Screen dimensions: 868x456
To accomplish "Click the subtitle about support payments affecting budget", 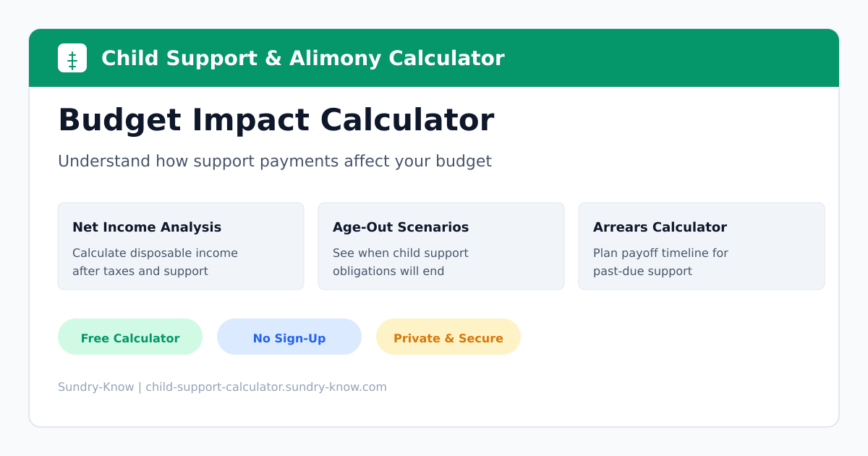I will point(274,161).
